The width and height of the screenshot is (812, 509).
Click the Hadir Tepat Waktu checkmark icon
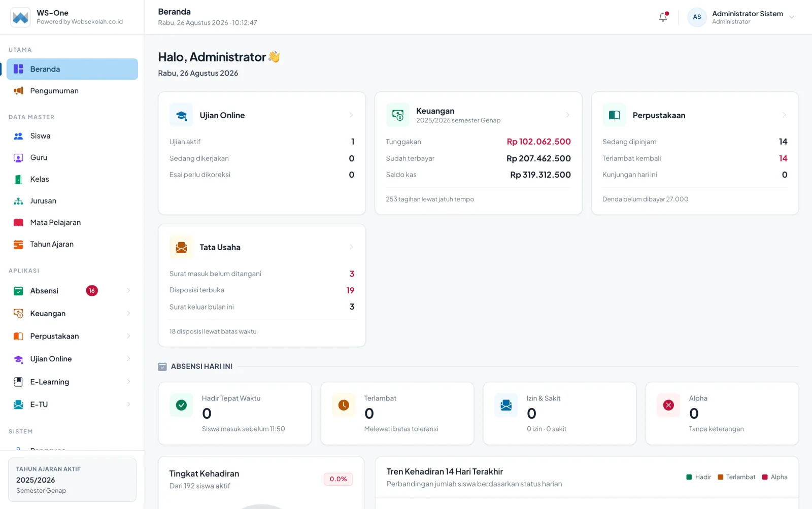pyautogui.click(x=181, y=405)
